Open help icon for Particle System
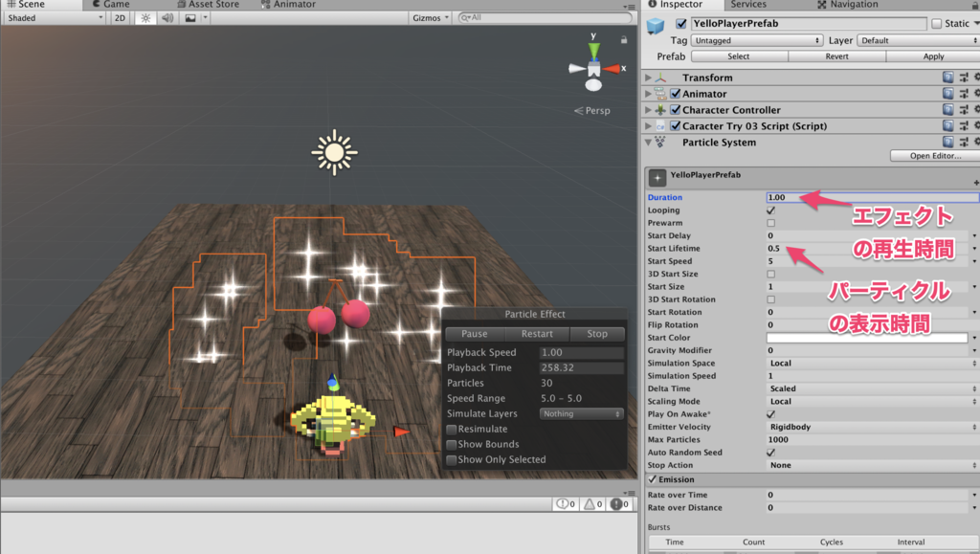The image size is (980, 554). tap(948, 143)
